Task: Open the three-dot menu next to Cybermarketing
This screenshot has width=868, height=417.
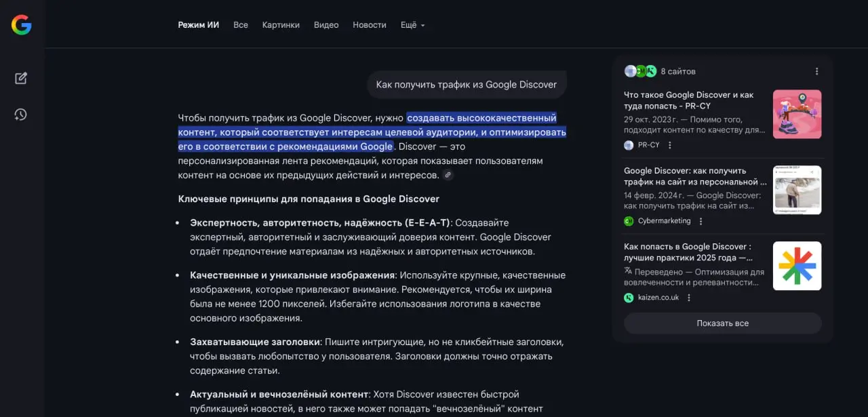Action: click(x=701, y=221)
